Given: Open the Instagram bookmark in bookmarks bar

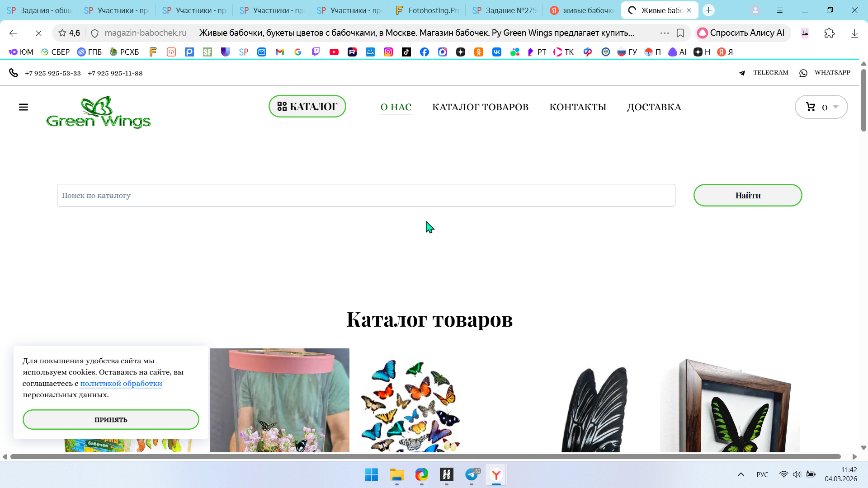Looking at the screenshot, I should coord(388,52).
